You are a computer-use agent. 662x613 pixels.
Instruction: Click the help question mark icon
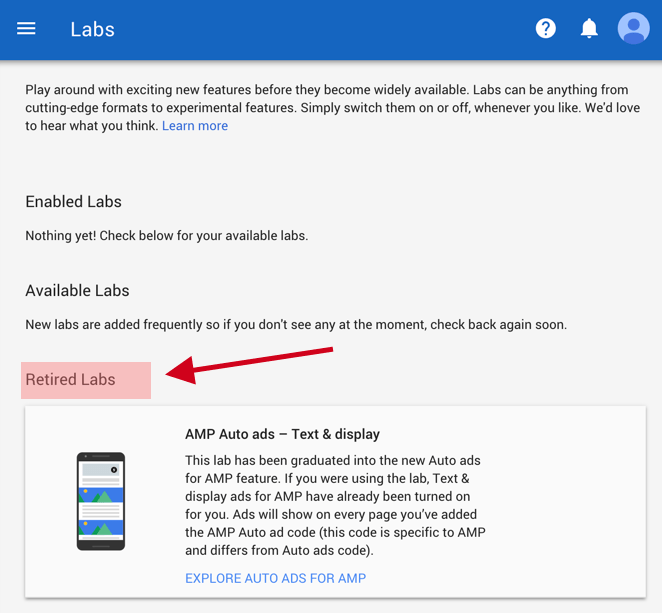click(546, 28)
